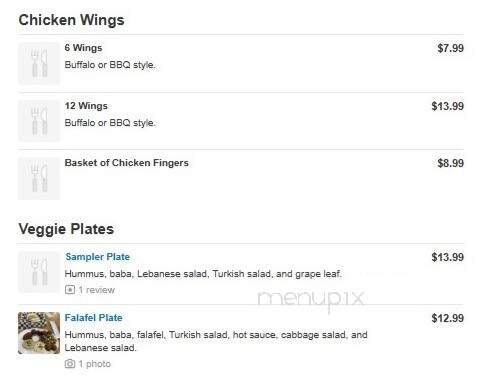Click the Sampler Plate placeholder utensils icon

[x=39, y=272]
